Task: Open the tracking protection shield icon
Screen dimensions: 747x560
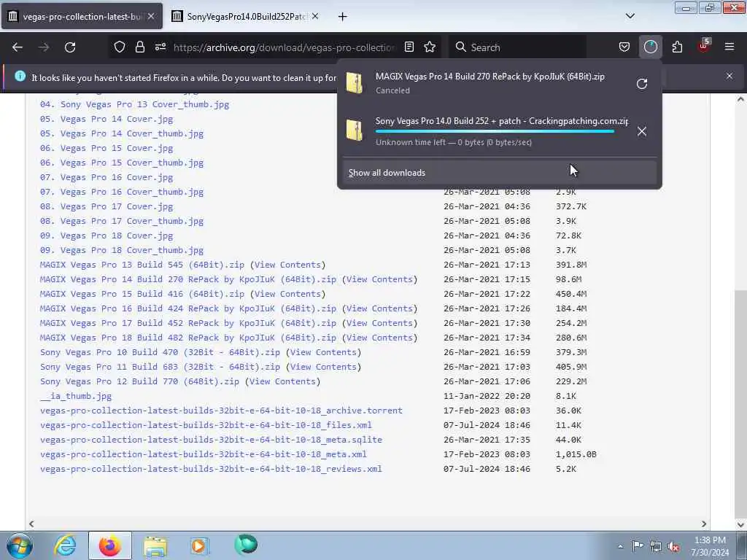Action: coord(120,47)
